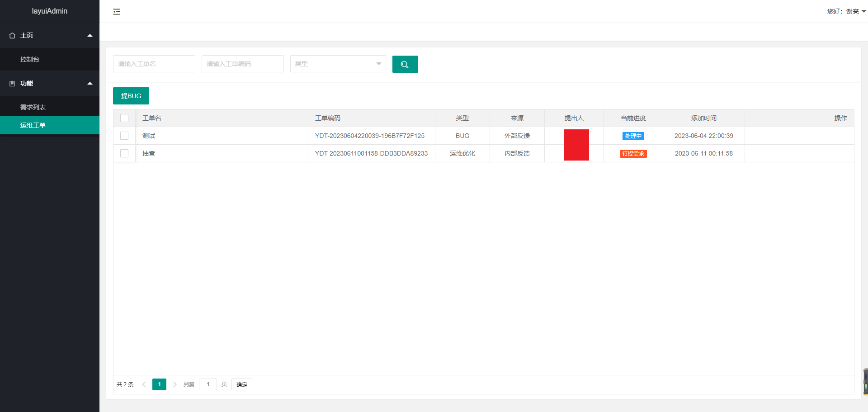
Task: Click the home icon beside 主页
Action: tap(12, 35)
